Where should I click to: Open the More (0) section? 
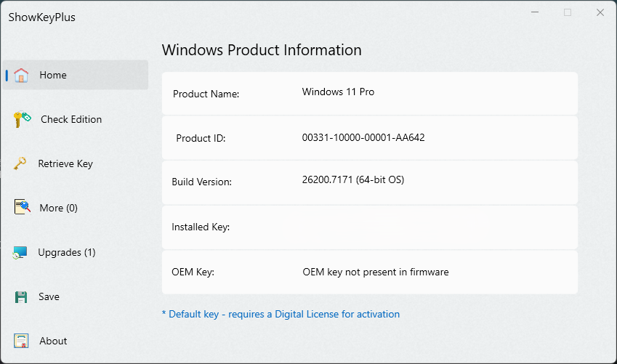point(58,208)
